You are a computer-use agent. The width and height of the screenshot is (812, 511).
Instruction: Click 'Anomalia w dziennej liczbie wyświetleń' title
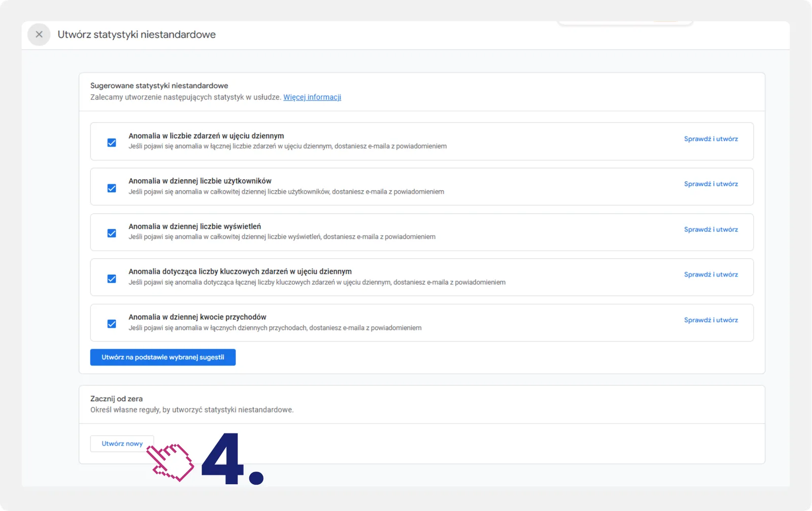click(x=195, y=226)
